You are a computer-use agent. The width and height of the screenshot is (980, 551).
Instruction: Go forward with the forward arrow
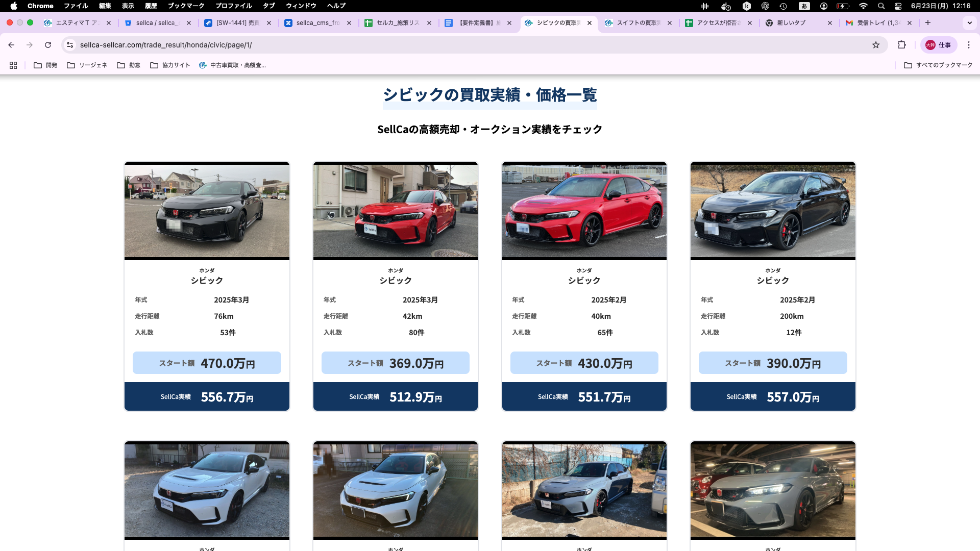[x=30, y=45]
